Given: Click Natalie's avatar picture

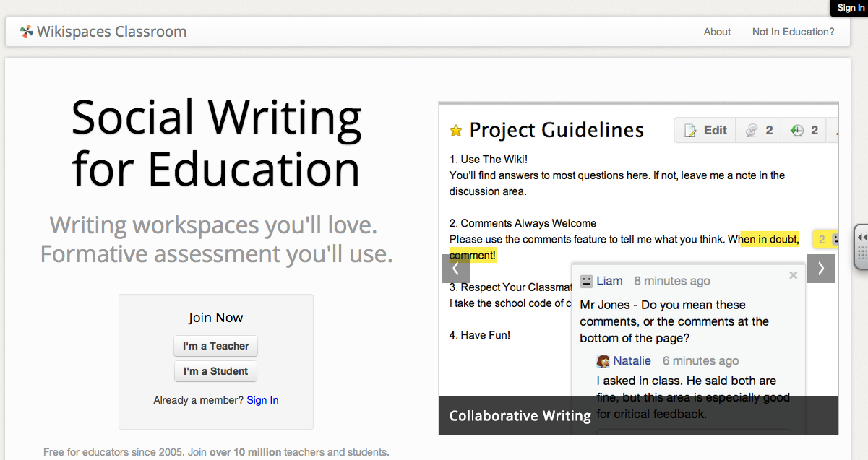Looking at the screenshot, I should click(x=603, y=361).
